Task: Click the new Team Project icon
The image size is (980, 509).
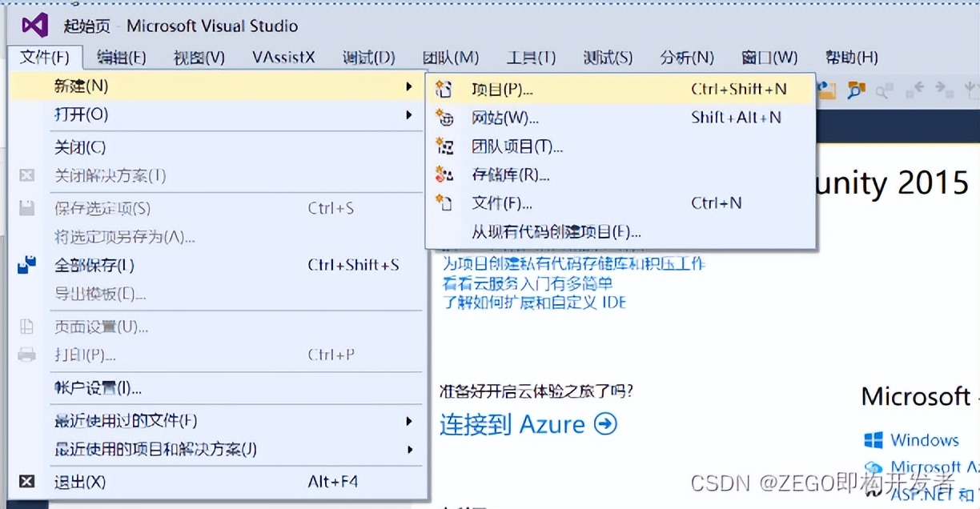Action: [444, 146]
